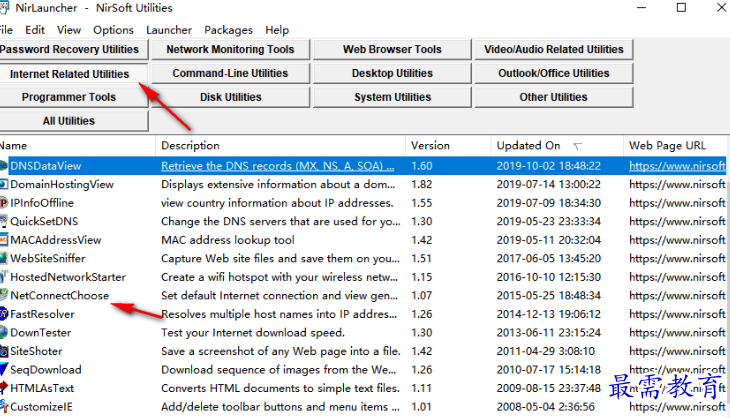Image resolution: width=730 pixels, height=418 pixels.
Task: Show Password Recovery Utilities
Action: tap(73, 49)
